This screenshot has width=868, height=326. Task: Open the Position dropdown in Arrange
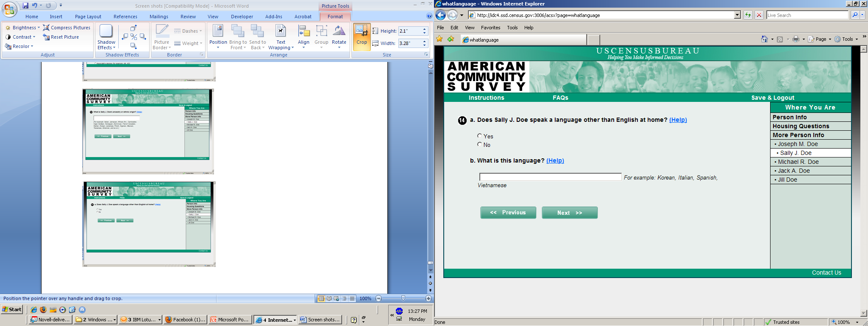(218, 37)
